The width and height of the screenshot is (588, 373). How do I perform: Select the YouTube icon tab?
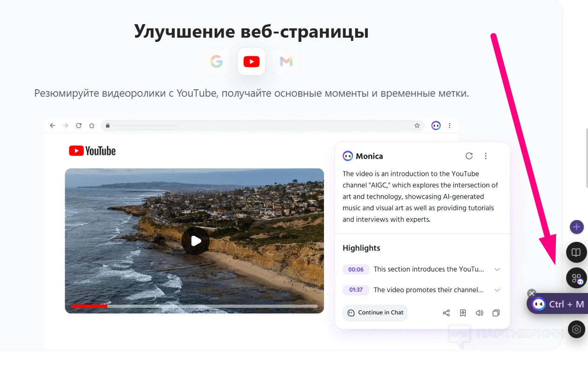tap(251, 61)
